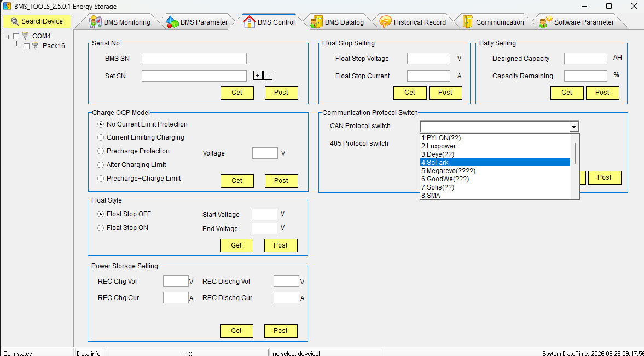Click the BMS Control house icon

(x=250, y=22)
